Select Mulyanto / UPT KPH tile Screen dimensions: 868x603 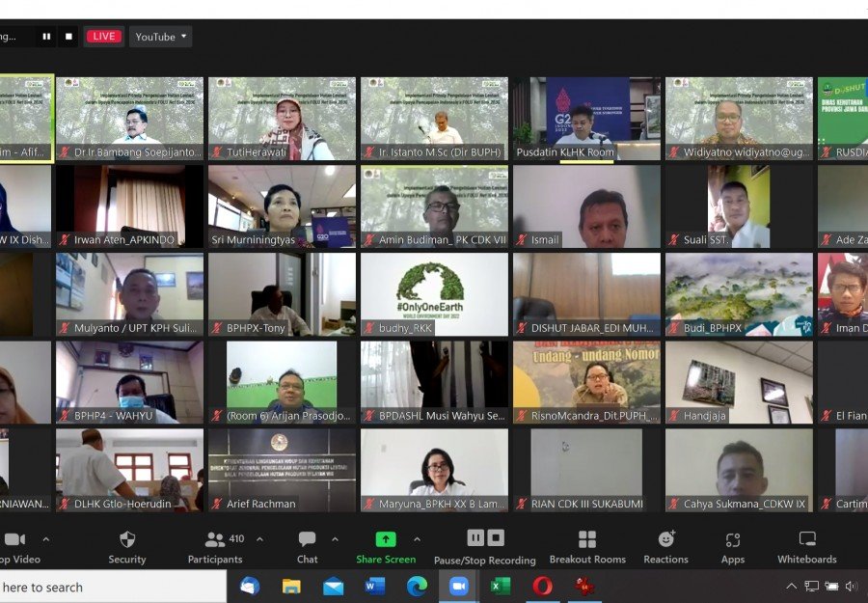pyautogui.click(x=129, y=294)
